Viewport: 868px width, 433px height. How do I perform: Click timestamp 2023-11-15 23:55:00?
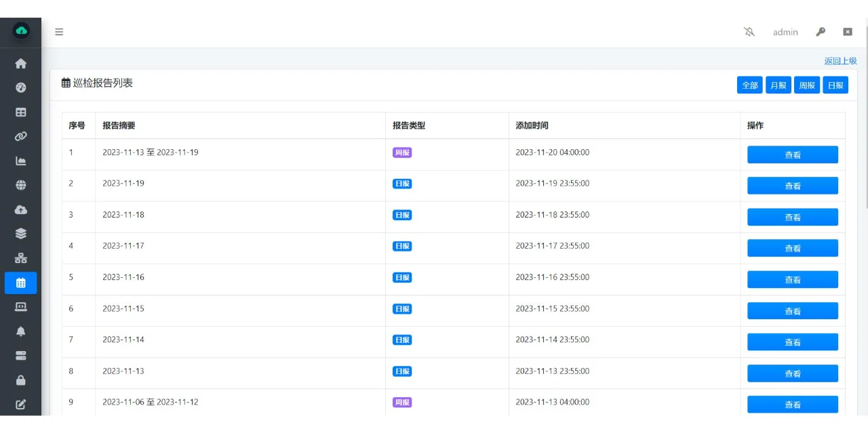click(553, 308)
